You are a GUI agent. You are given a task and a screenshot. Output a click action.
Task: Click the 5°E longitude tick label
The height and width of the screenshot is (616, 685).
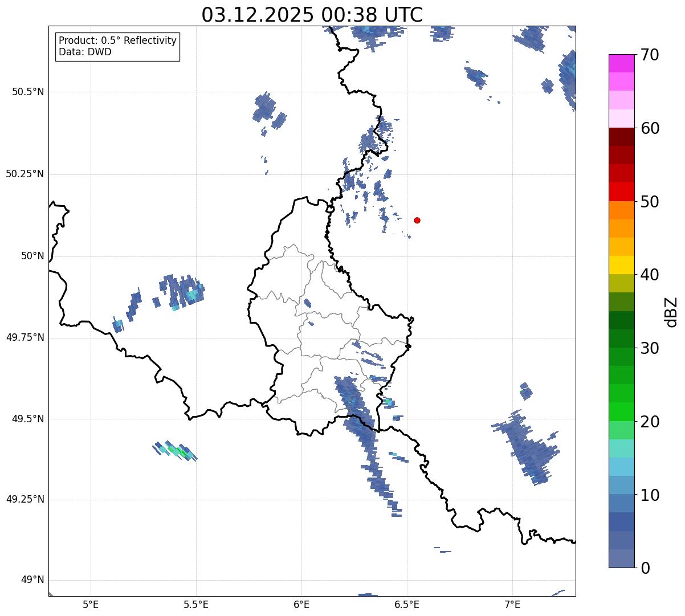pos(91,604)
